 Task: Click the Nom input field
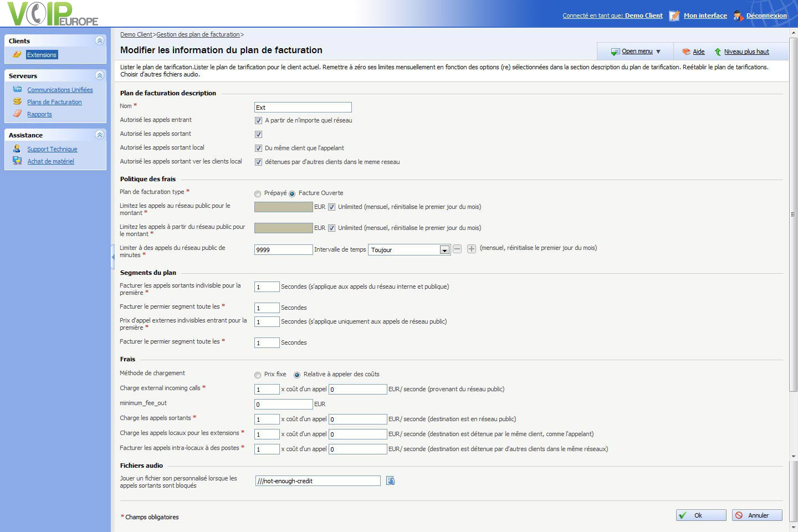click(303, 108)
